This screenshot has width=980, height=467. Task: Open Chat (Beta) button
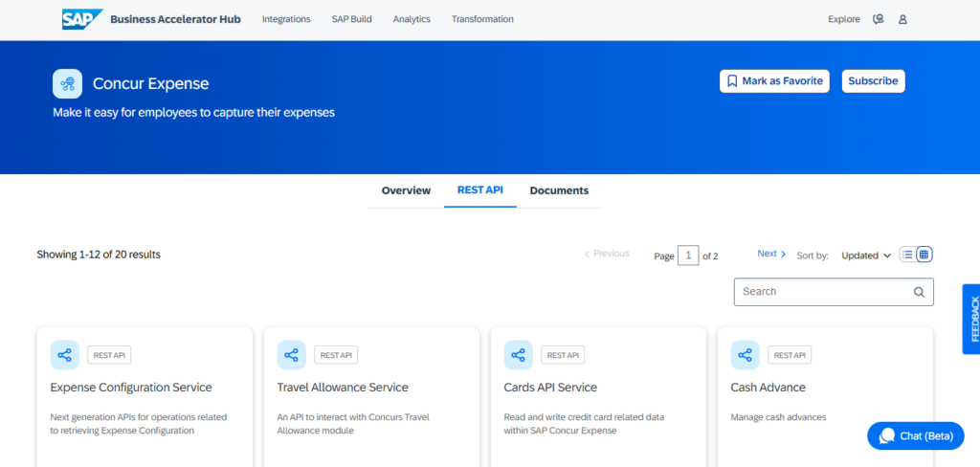click(916, 435)
